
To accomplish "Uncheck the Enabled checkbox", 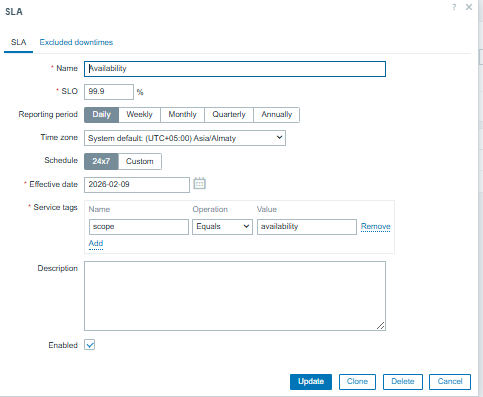I will click(x=90, y=345).
